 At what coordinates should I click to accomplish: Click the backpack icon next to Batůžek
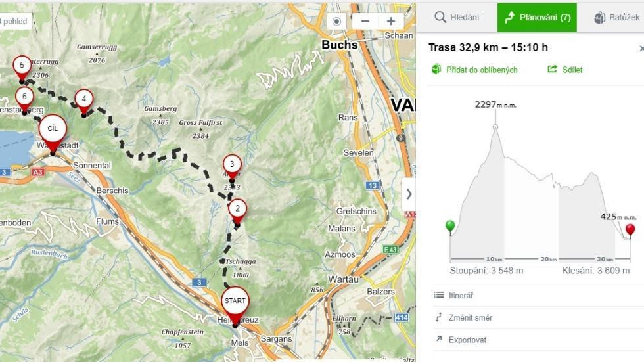[599, 18]
